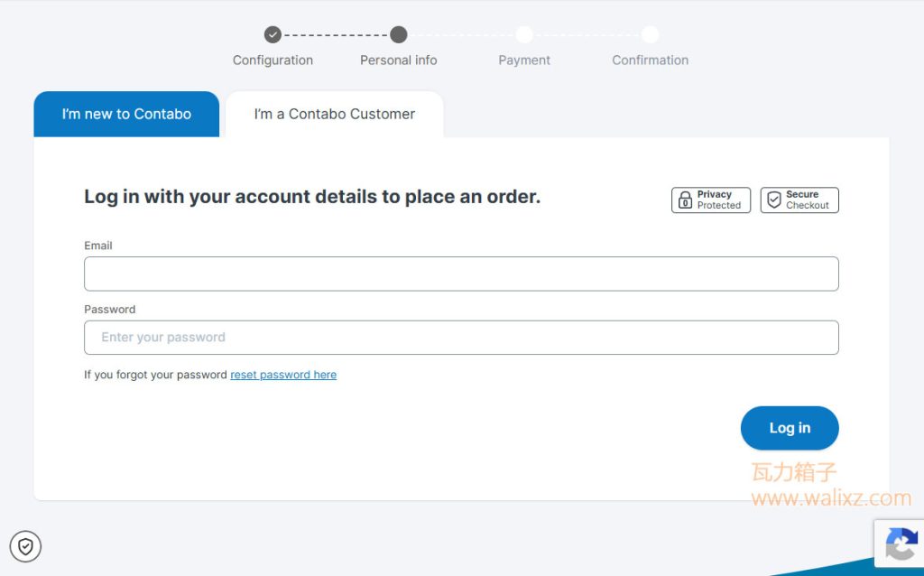
Task: Focus the Password input field
Action: (x=461, y=338)
